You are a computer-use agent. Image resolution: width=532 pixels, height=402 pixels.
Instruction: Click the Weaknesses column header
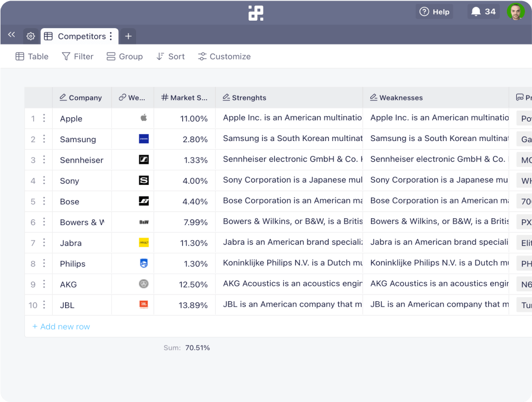pyautogui.click(x=436, y=98)
